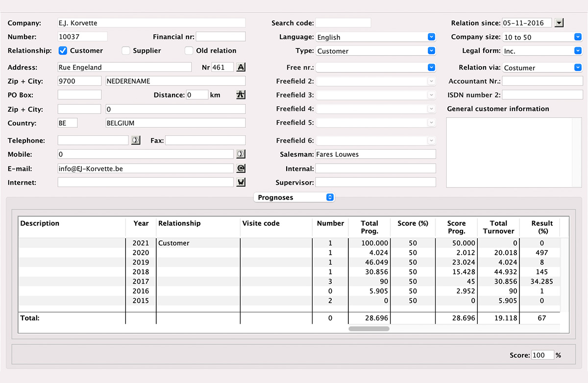Click the web icon next to Internet field
Viewport: 588px width, 383px height.
(x=241, y=182)
